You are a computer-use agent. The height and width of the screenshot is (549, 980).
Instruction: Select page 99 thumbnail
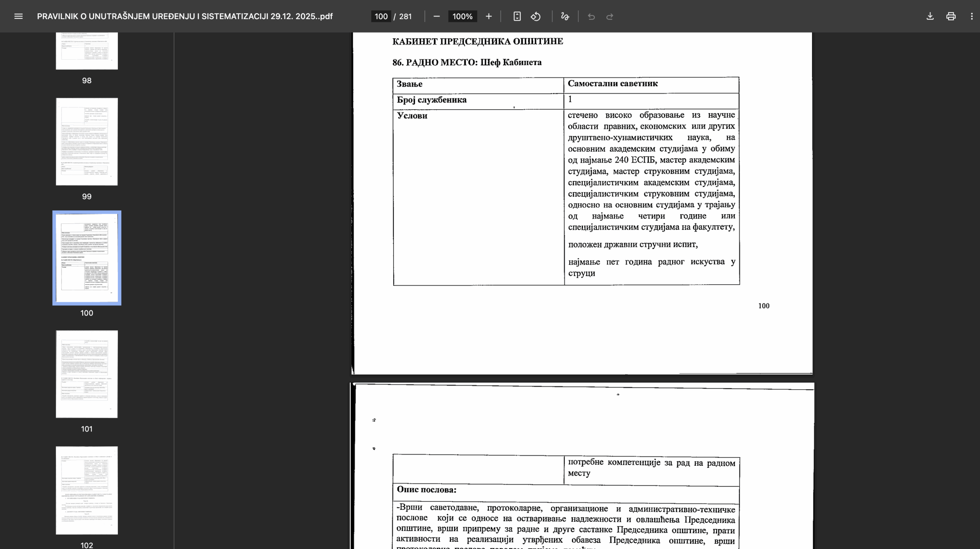point(87,142)
